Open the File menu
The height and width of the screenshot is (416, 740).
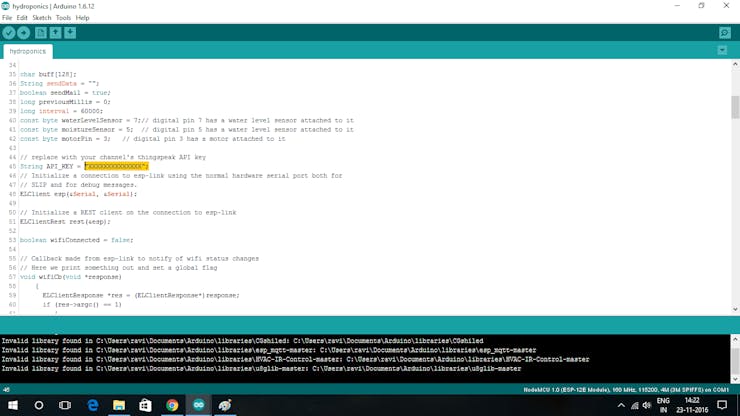[x=7, y=18]
